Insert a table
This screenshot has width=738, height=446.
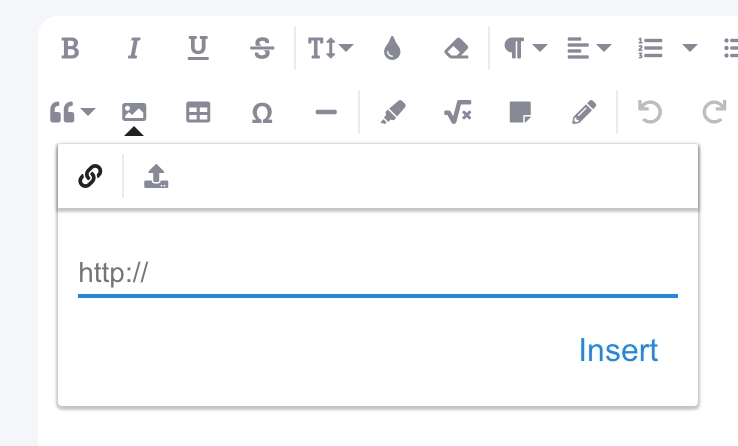[x=198, y=113]
